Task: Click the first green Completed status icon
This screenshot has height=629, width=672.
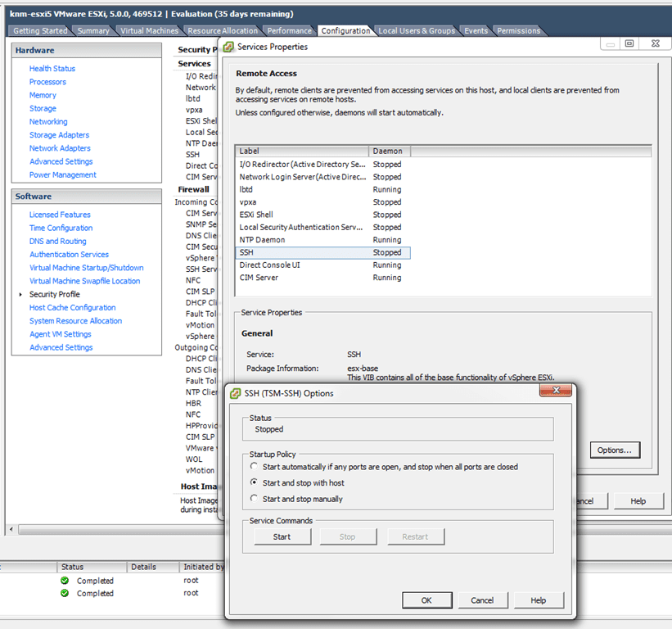Action: [x=65, y=581]
